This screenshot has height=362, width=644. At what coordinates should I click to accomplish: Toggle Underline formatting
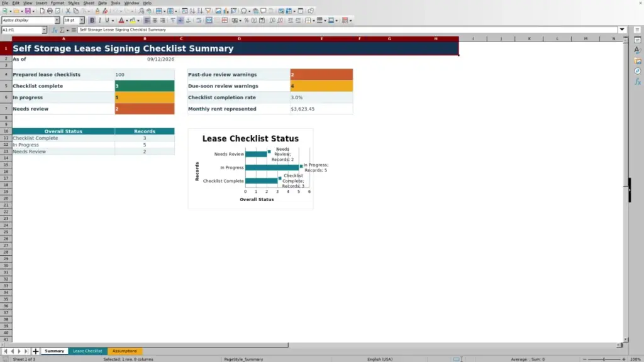pyautogui.click(x=107, y=21)
